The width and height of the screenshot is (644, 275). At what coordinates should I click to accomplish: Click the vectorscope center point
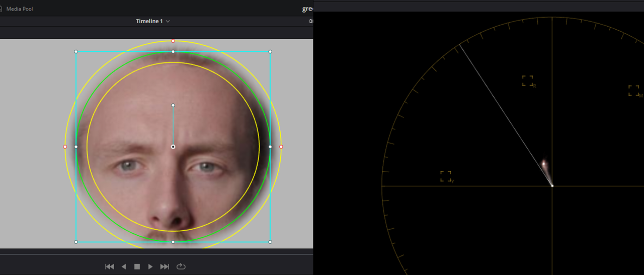click(x=552, y=186)
